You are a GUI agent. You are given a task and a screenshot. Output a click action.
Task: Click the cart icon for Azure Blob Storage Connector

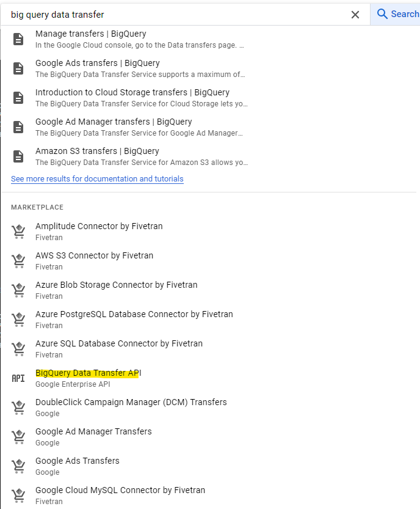(x=18, y=290)
